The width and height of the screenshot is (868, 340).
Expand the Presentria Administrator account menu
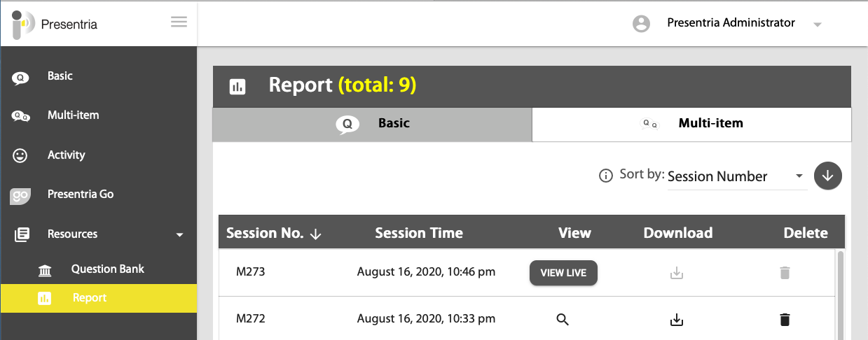817,24
